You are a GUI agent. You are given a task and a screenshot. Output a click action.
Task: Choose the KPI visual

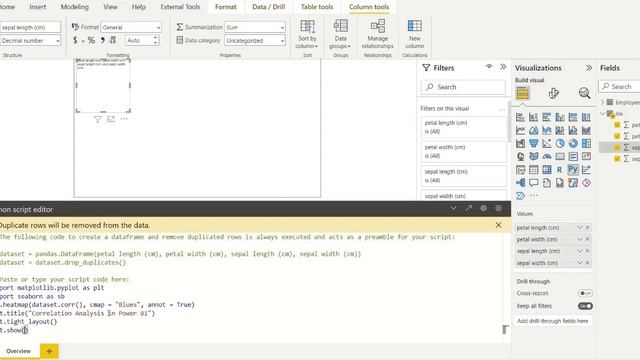pos(586,157)
